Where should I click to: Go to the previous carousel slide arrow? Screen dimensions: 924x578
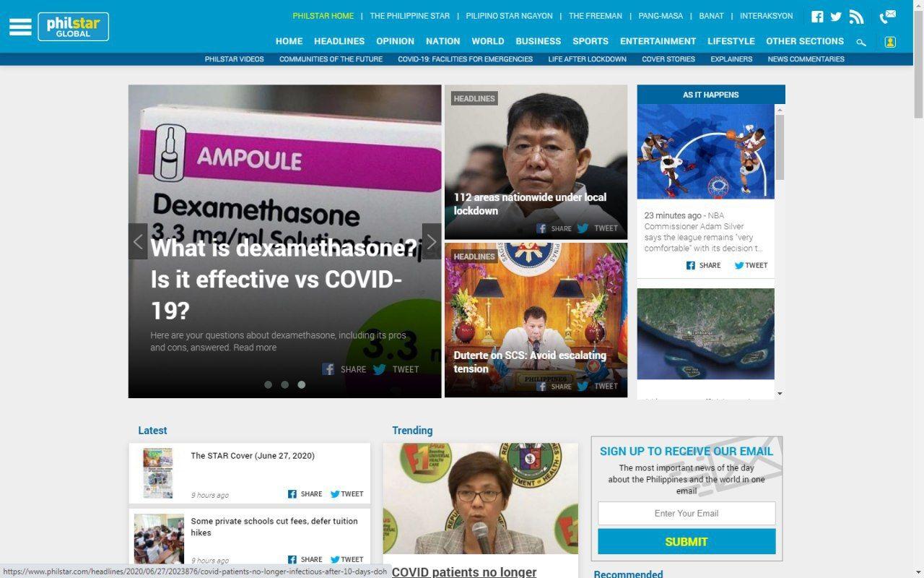tap(138, 241)
